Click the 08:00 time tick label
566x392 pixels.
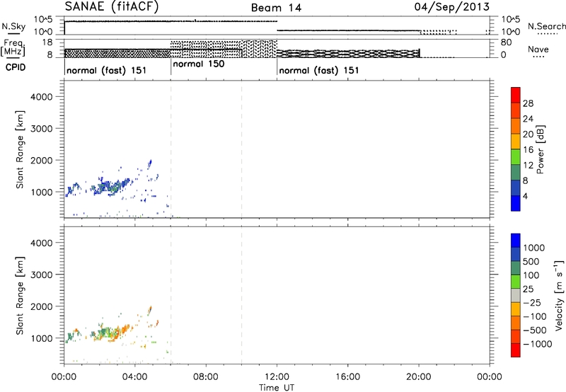(206, 377)
